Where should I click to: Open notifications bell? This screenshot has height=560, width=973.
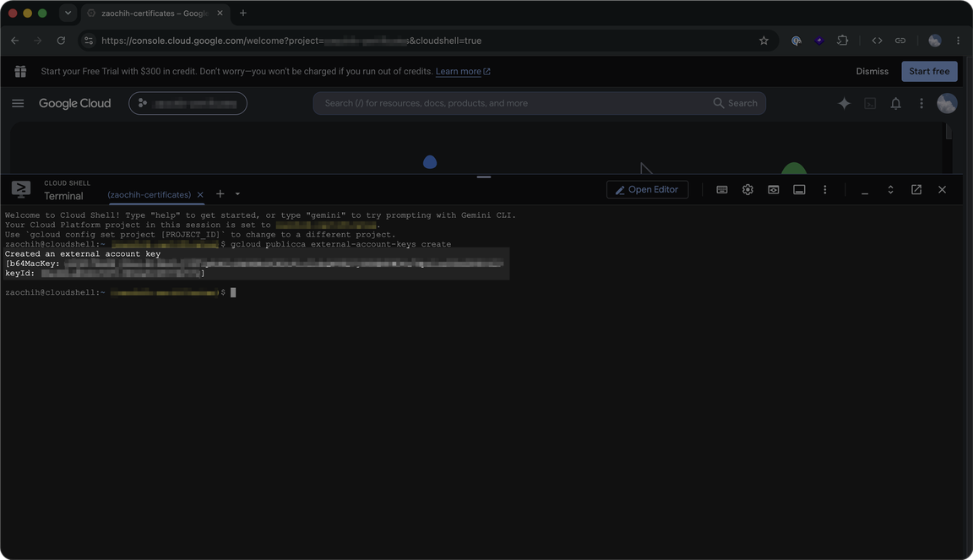click(x=895, y=103)
